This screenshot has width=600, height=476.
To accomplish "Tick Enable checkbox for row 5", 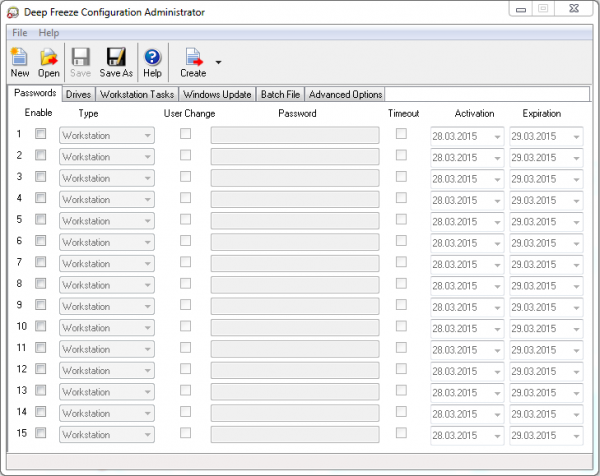I will [x=41, y=219].
